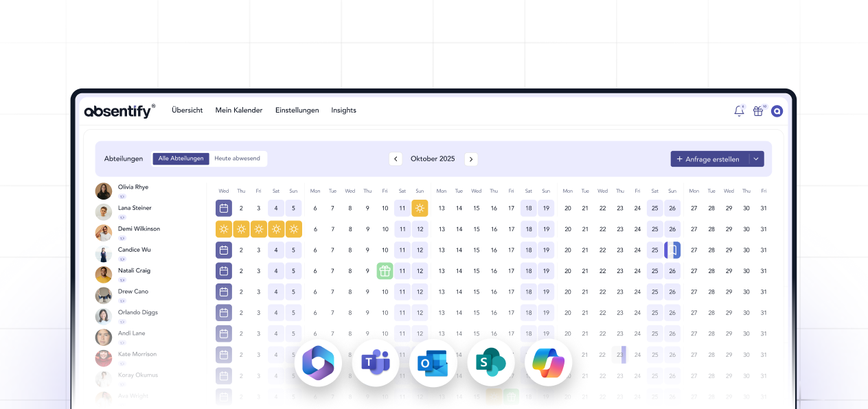Click the Oktober 2025 month label
This screenshot has height=409, width=868.
tap(433, 159)
